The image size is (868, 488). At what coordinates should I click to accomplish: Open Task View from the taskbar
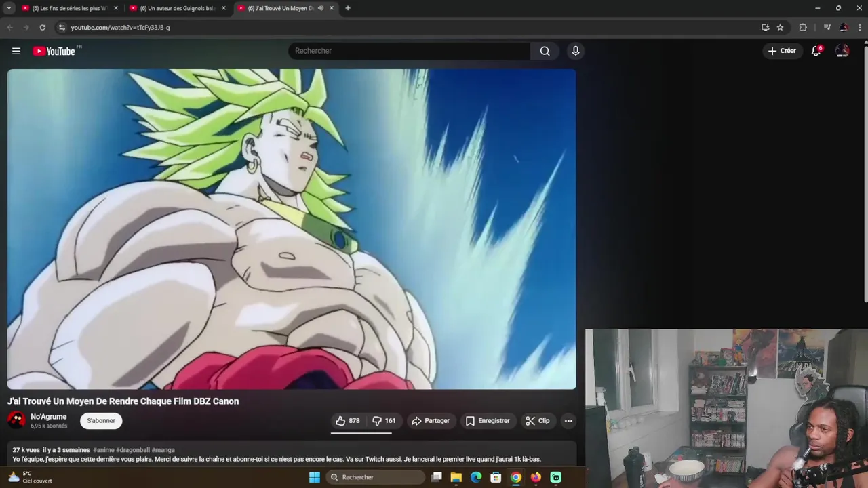pos(437,477)
